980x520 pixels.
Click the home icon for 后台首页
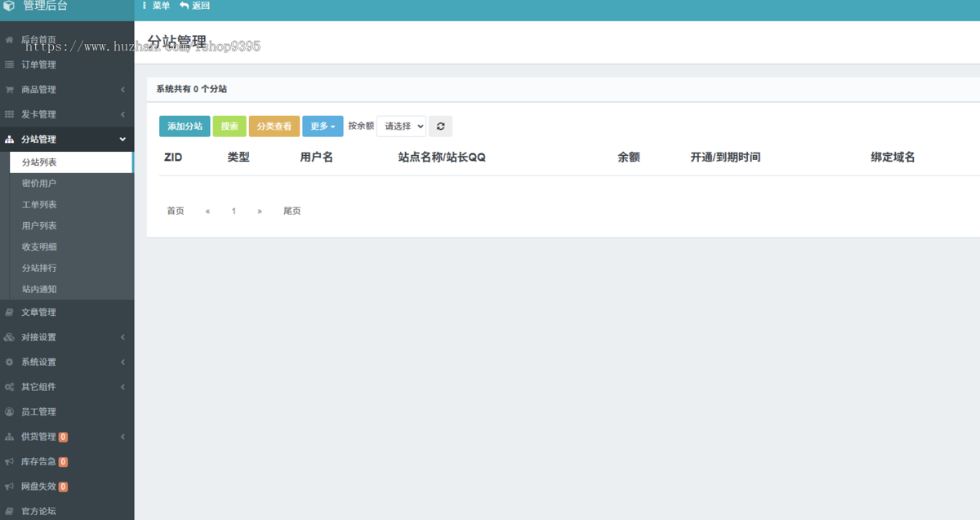[9, 39]
